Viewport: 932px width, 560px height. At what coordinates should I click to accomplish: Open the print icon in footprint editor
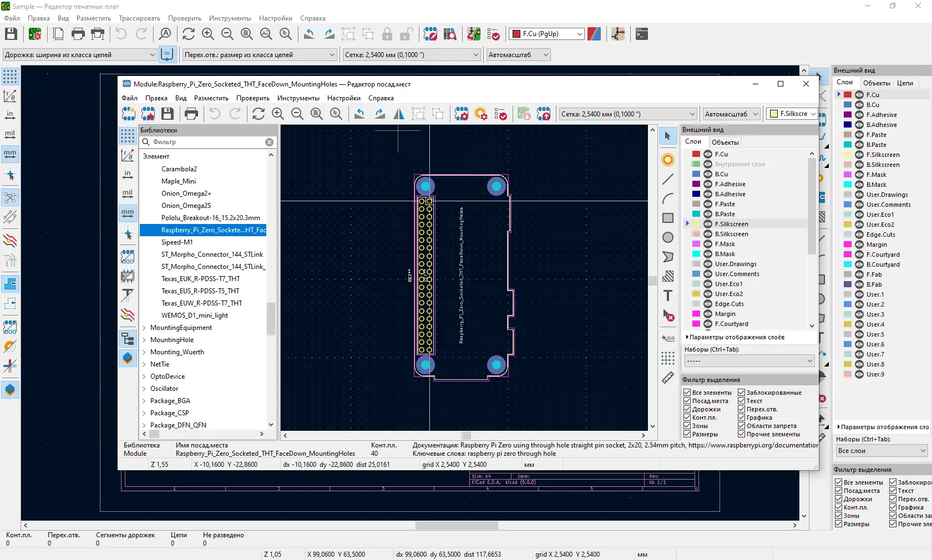coord(191,114)
